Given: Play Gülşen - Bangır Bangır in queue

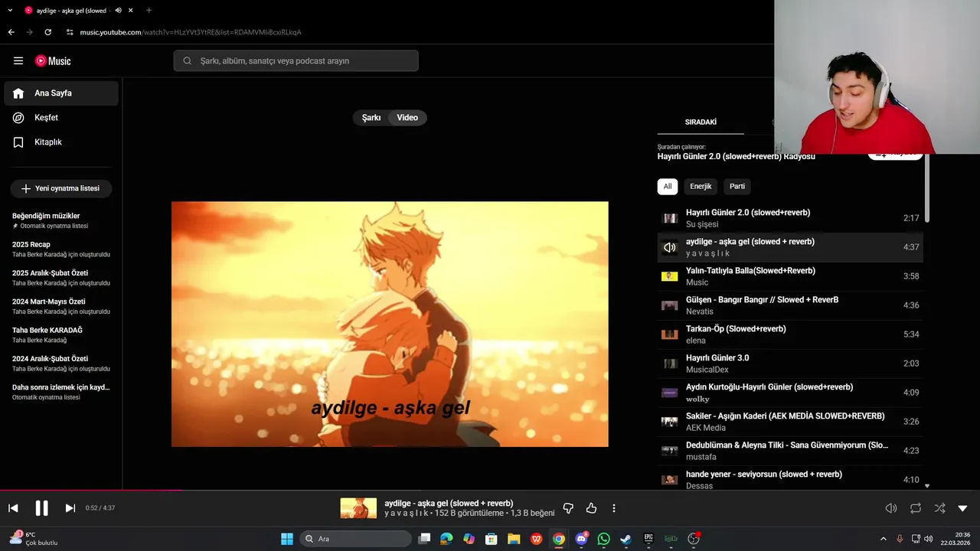Looking at the screenshot, I should (x=790, y=305).
